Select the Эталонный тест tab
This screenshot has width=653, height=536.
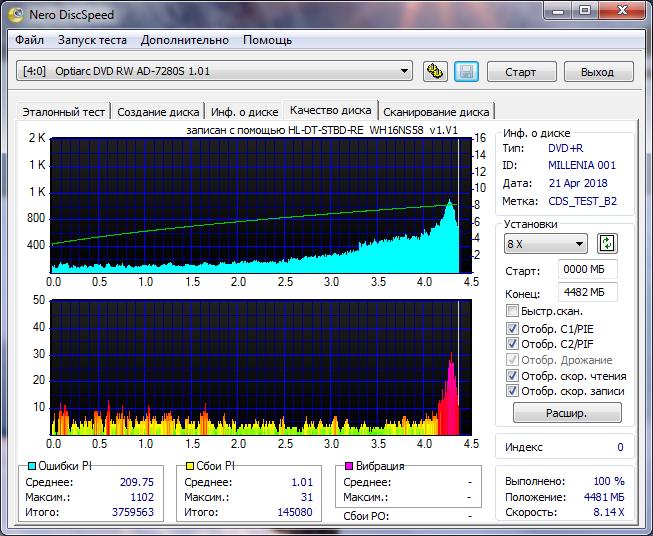(x=62, y=112)
